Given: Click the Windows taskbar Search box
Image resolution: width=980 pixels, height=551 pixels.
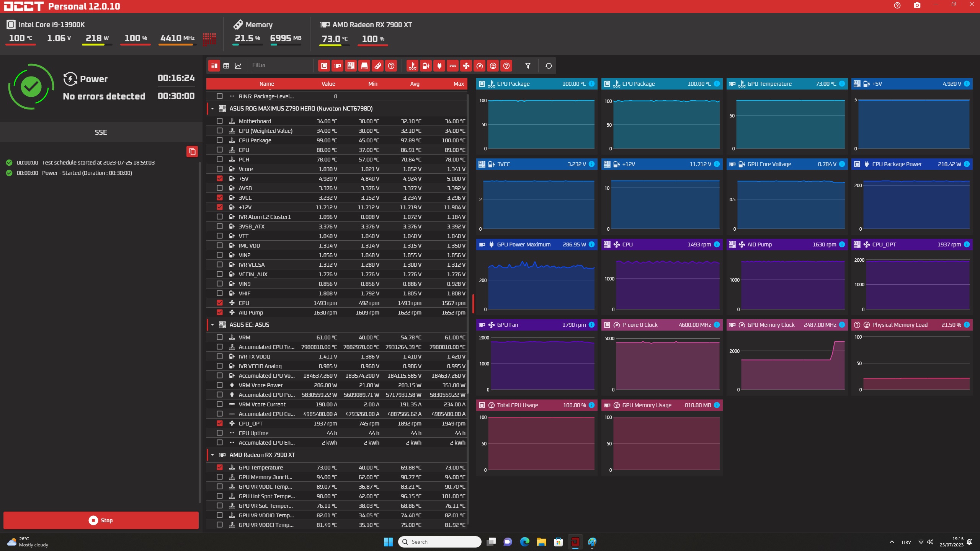Looking at the screenshot, I should pos(440,542).
